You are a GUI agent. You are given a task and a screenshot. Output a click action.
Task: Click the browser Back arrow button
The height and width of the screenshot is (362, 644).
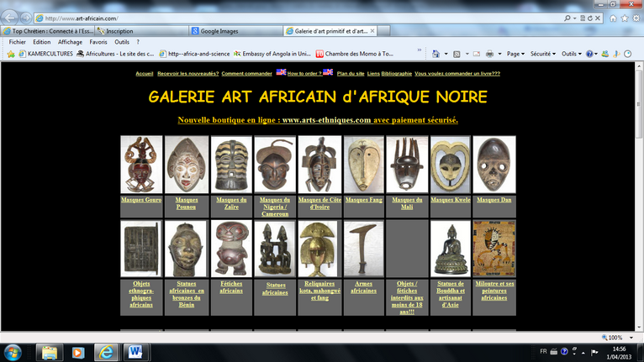(10, 18)
